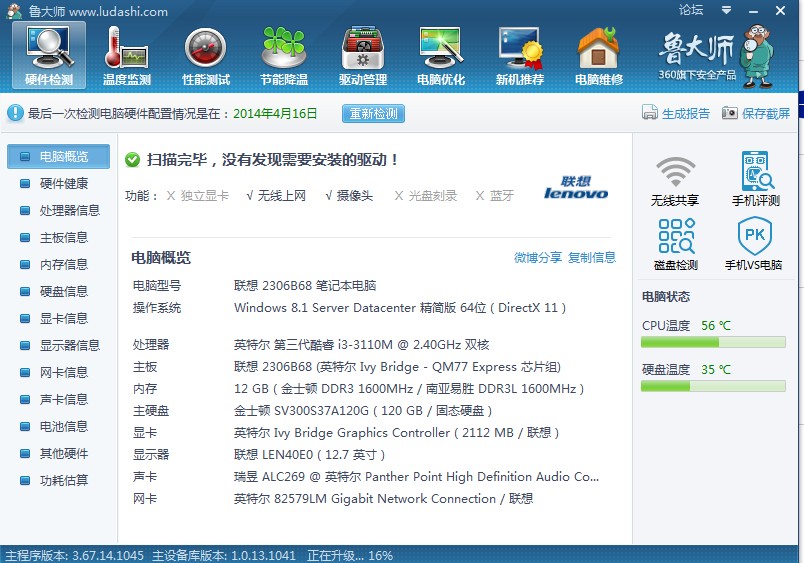The image size is (804, 563).
Task: Click the 复制信息 copy info link
Action: click(x=592, y=257)
